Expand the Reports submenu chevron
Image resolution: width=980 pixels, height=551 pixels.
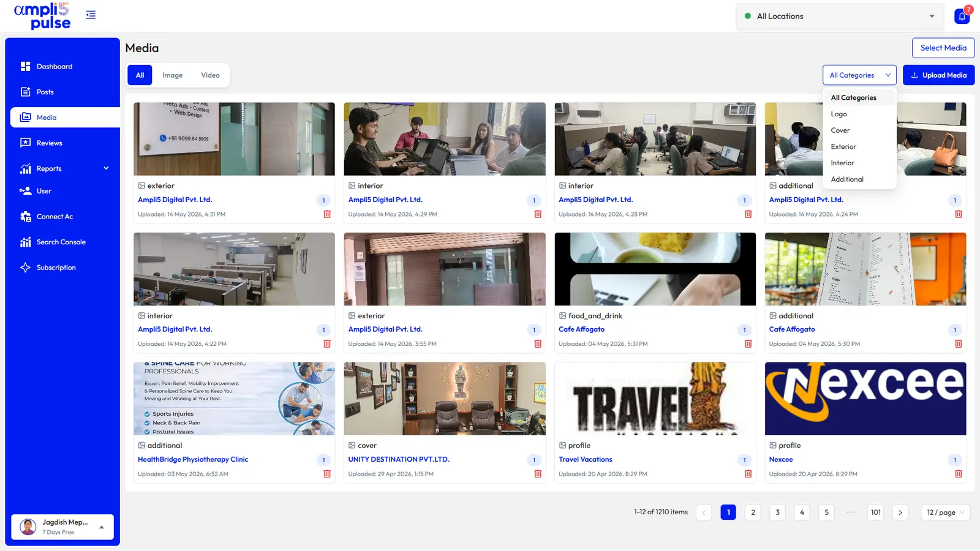(x=106, y=168)
